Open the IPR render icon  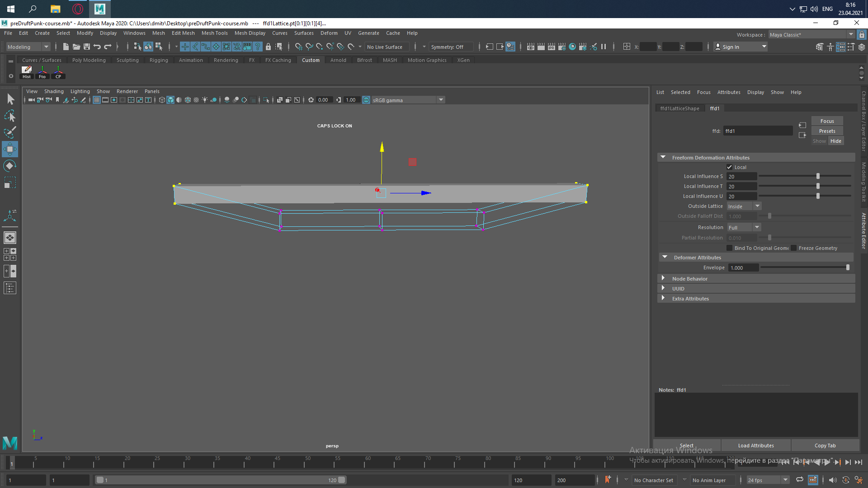coord(552,47)
